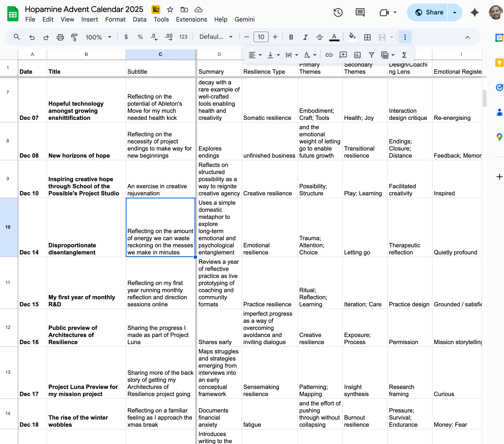This screenshot has height=444, width=504.
Task: Open the zoom 100% dropdown
Action: [x=98, y=37]
